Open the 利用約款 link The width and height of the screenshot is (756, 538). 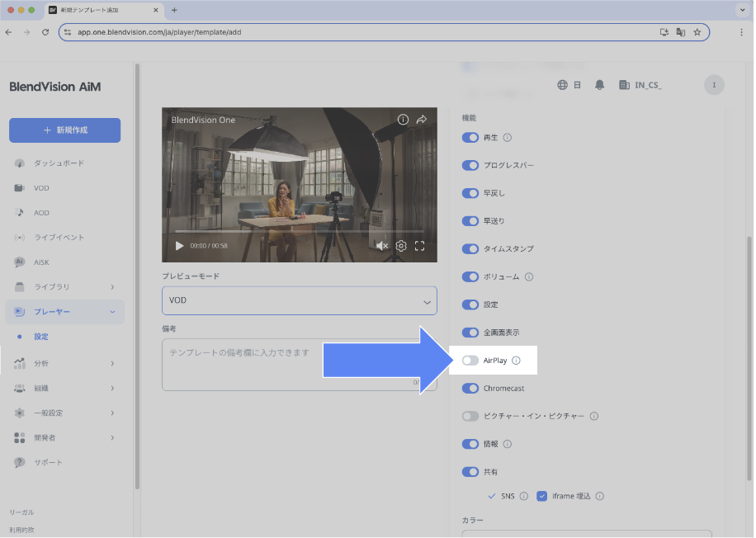[x=21, y=530]
